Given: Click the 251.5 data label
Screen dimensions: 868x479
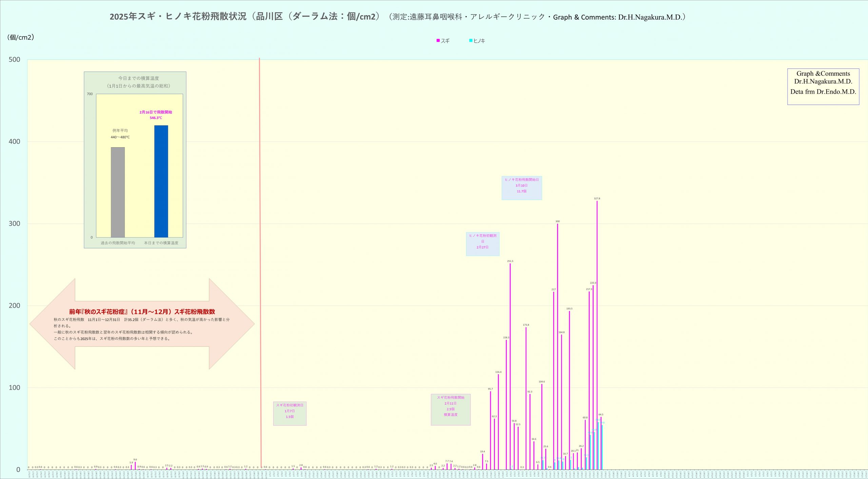Looking at the screenshot, I should point(510,261).
